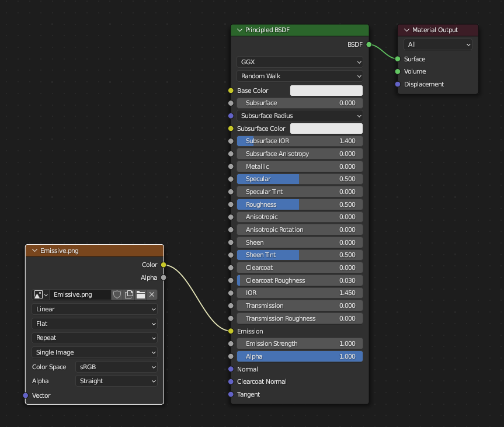Click the Clearcoat Normal input socket

(x=231, y=381)
